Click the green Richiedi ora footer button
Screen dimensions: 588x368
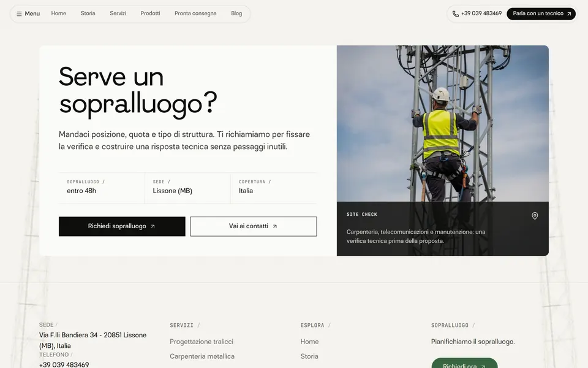[464, 363]
